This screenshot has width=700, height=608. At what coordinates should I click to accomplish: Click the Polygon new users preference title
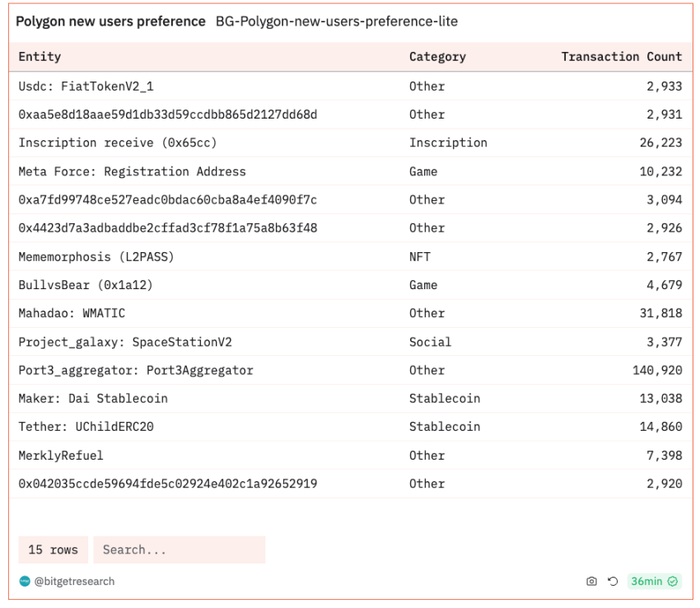[x=110, y=21]
